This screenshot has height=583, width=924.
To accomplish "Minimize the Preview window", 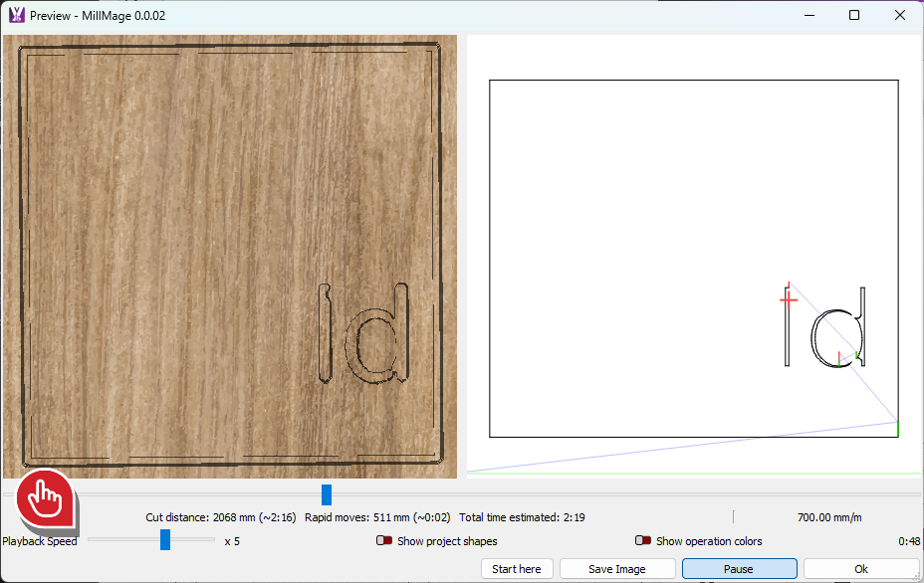I will tap(808, 15).
